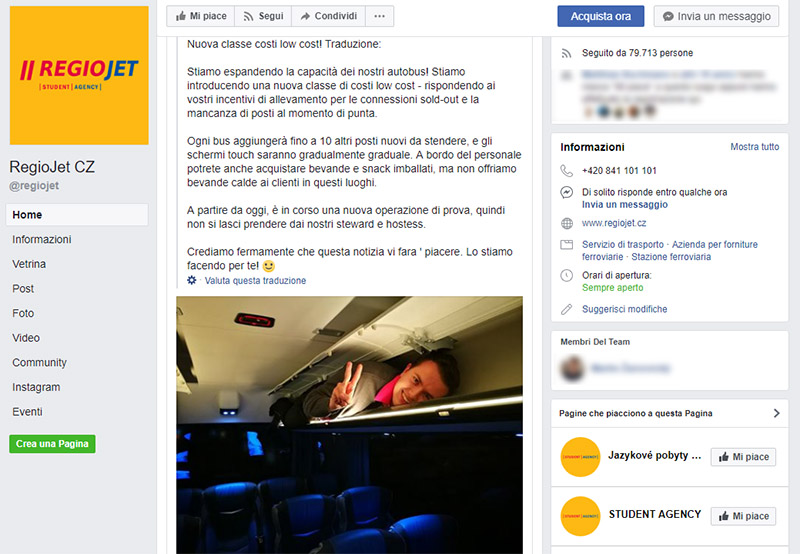Like the Jazykové pobyty page
Image resolution: width=800 pixels, height=554 pixels.
coord(743,457)
